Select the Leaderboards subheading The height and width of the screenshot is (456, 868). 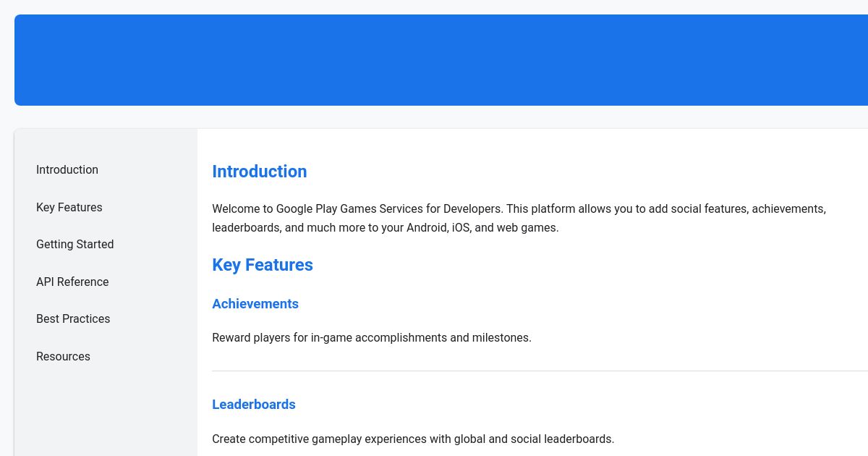point(254,405)
